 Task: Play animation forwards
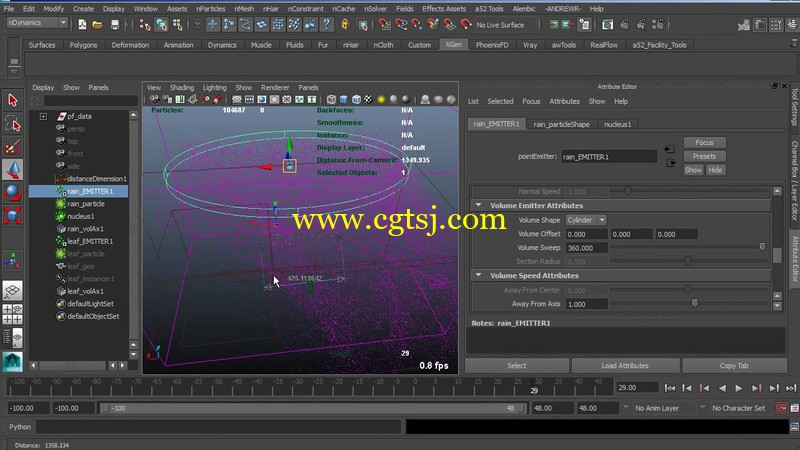[x=739, y=388]
